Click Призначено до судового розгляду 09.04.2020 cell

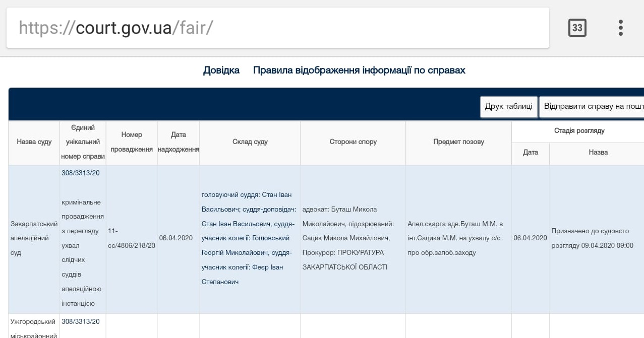click(597, 238)
